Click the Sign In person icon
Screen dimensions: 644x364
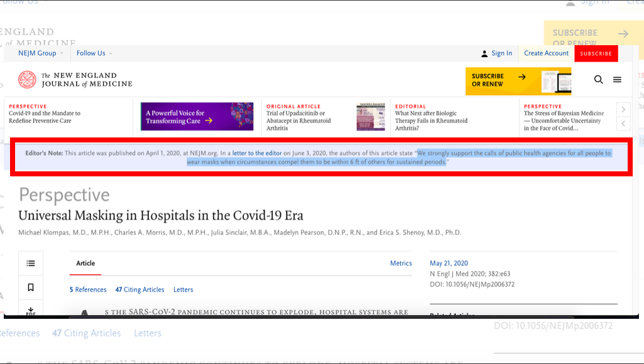pyautogui.click(x=484, y=54)
